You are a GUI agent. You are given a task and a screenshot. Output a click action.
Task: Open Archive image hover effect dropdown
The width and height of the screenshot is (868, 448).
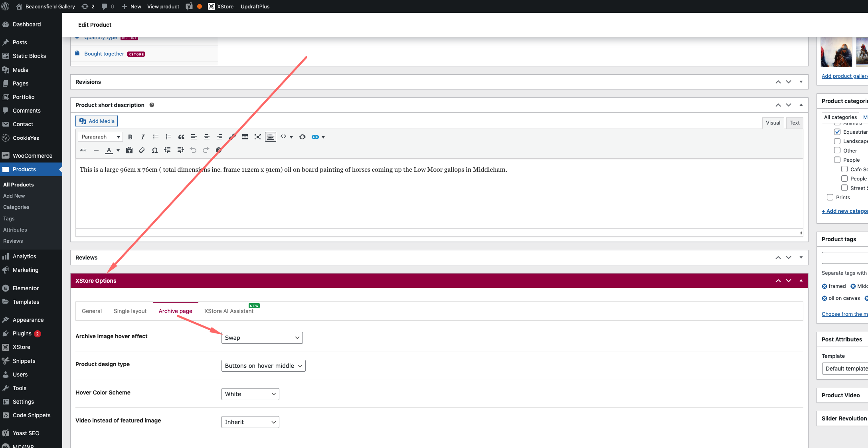pyautogui.click(x=262, y=338)
